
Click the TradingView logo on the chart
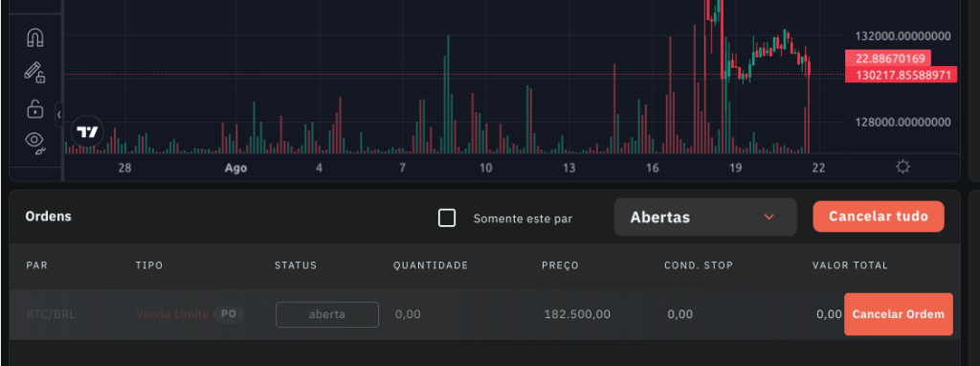[87, 131]
